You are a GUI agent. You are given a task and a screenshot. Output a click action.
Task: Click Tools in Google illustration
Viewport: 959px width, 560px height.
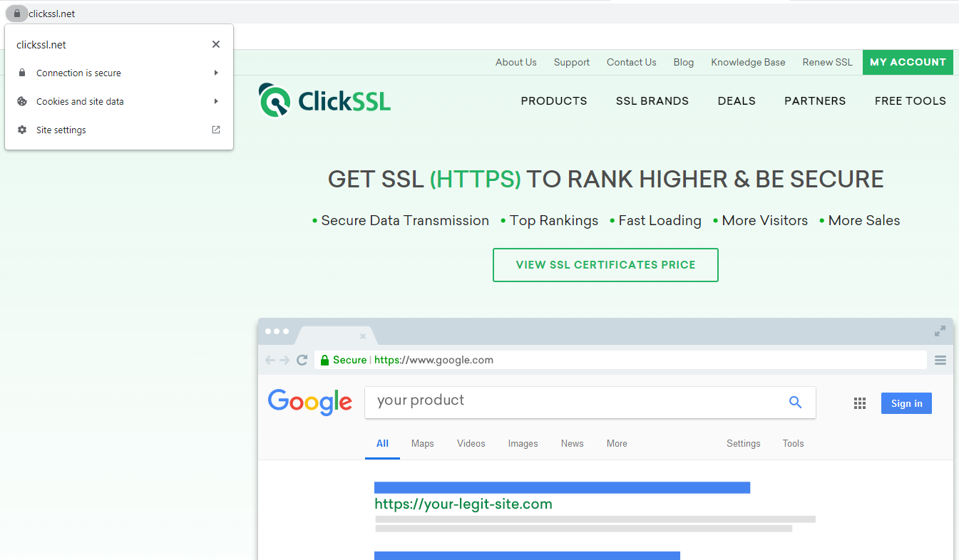coord(793,443)
